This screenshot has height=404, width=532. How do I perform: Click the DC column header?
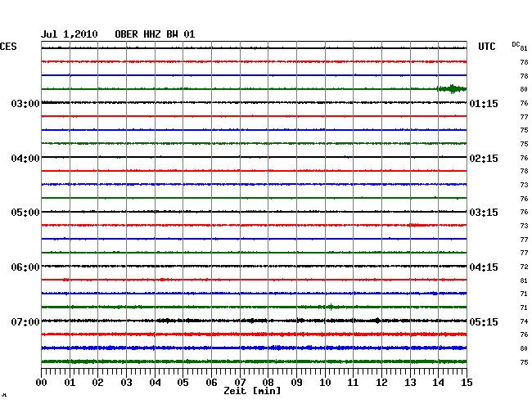[516, 44]
